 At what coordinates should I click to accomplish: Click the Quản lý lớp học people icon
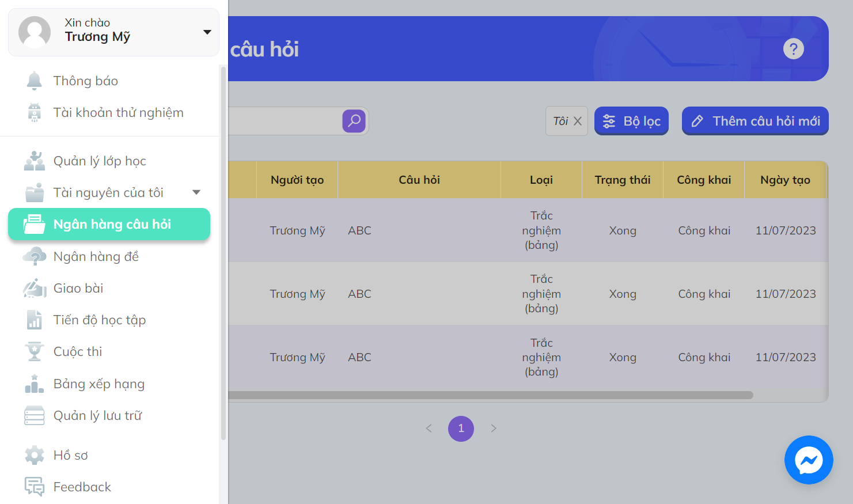click(35, 161)
